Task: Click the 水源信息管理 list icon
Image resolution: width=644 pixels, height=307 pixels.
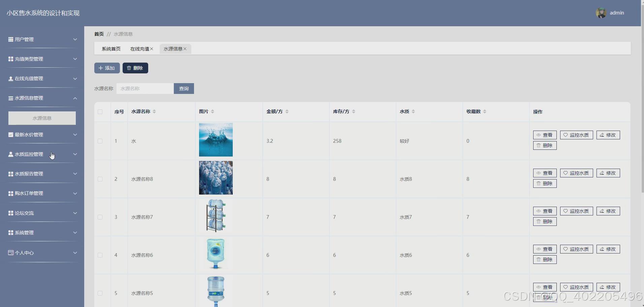Action: 11,98
